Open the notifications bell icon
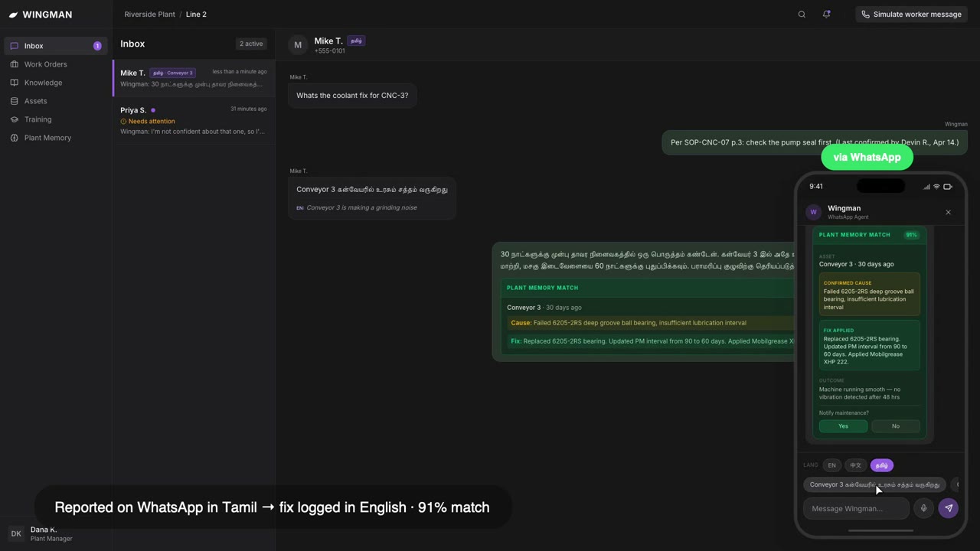This screenshot has width=980, height=551. click(x=826, y=15)
